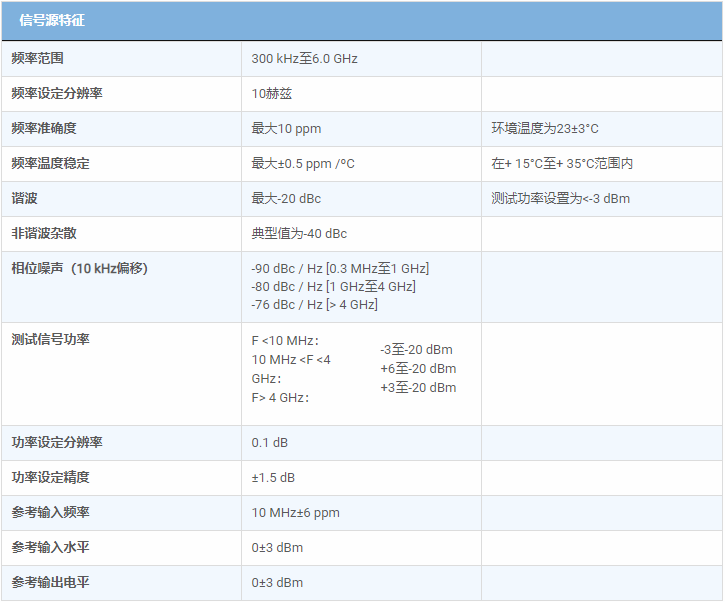The image size is (725, 602).
Task: Click the 在+15°C至+35°C范围内 condition text
Action: pos(562,164)
